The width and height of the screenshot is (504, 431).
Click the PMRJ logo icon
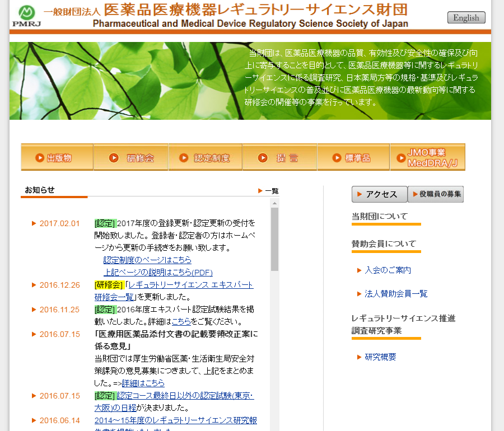[x=26, y=16]
